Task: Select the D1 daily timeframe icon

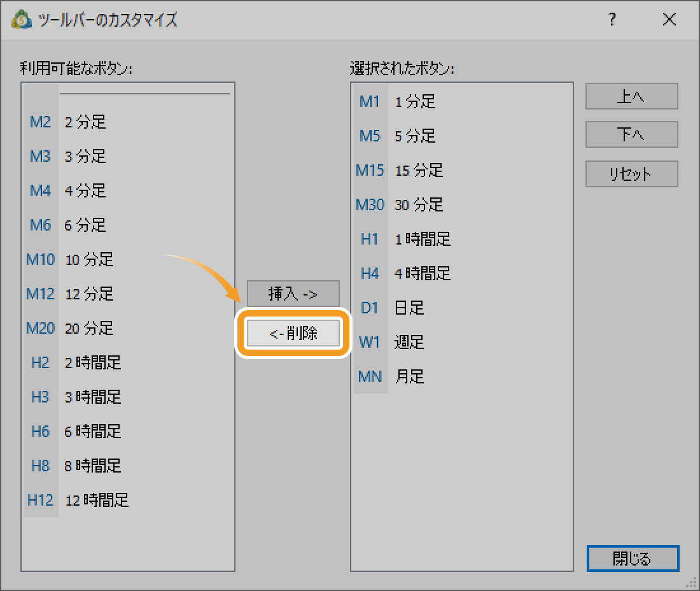Action: (x=370, y=308)
